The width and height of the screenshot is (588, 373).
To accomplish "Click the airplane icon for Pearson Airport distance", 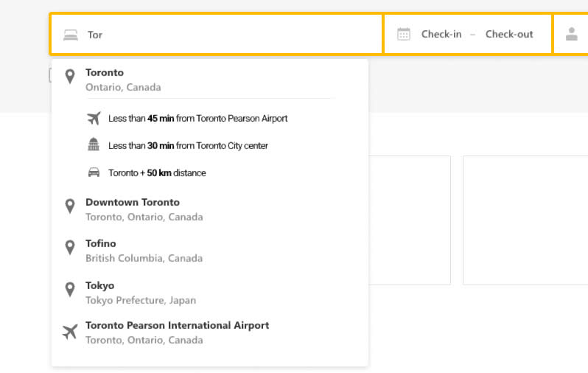I will pyautogui.click(x=94, y=119).
